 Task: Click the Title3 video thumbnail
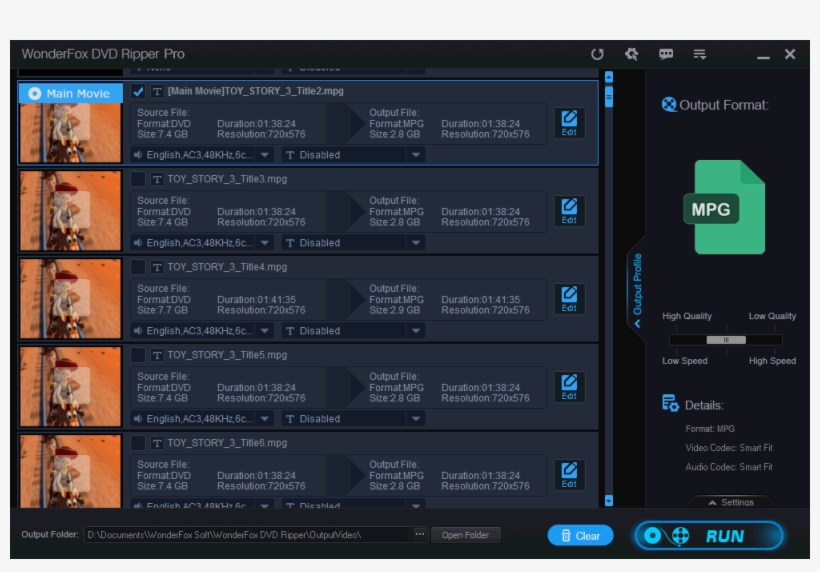pyautogui.click(x=71, y=211)
